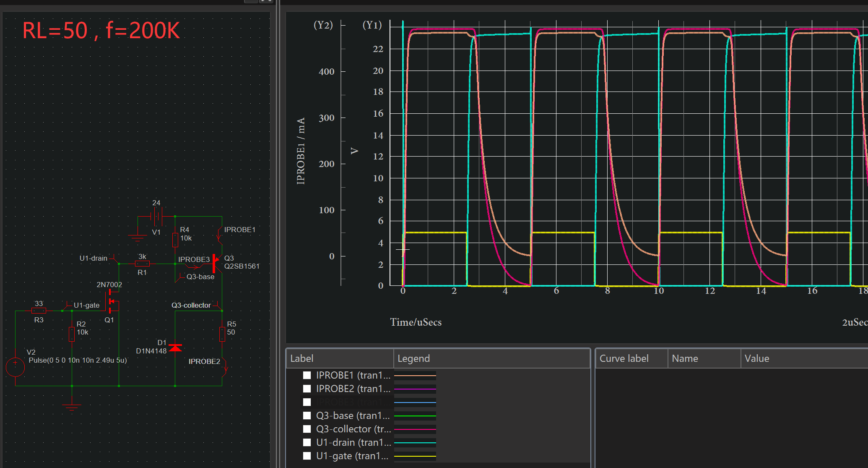This screenshot has width=868, height=468.
Task: Click the Time/uSecs axis label
Action: [x=416, y=322]
